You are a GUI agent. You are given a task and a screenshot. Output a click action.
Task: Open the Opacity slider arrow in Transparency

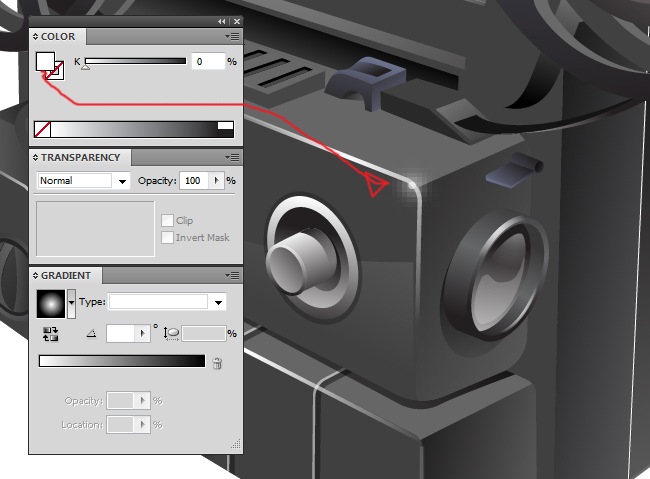click(x=216, y=181)
